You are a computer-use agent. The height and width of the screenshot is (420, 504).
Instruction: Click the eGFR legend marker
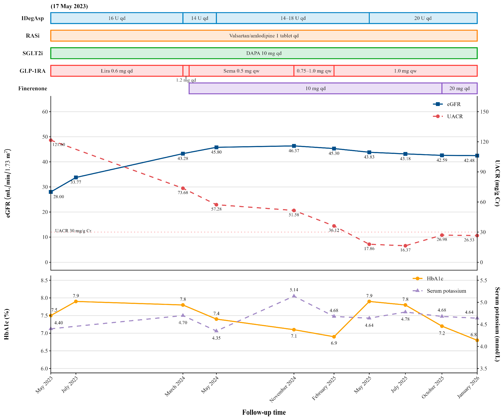(438, 104)
